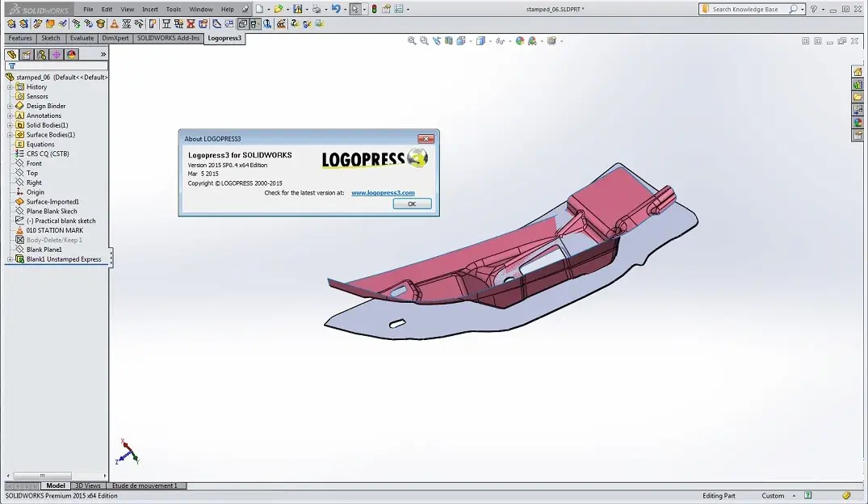Click the Rebuild traffic light icon
868x504 pixels.
(374, 9)
